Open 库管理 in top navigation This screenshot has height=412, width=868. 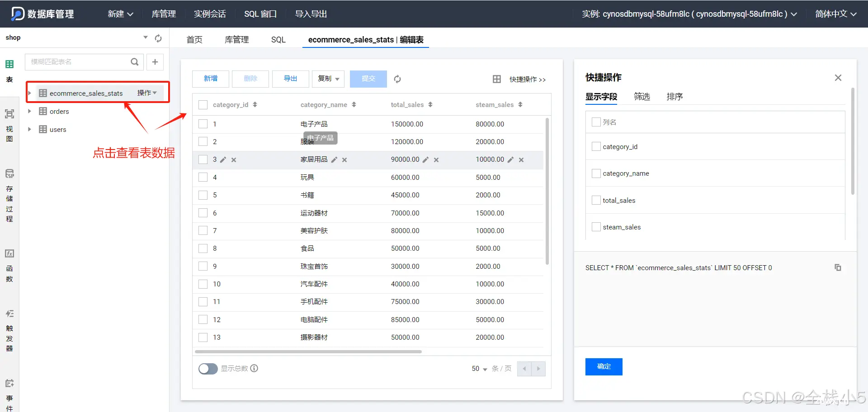coord(164,14)
